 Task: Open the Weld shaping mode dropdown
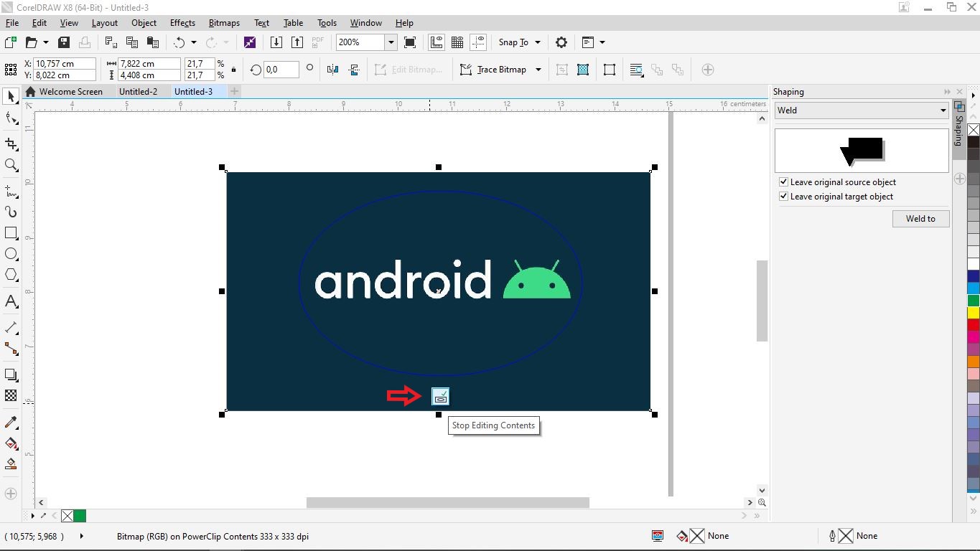tap(943, 110)
